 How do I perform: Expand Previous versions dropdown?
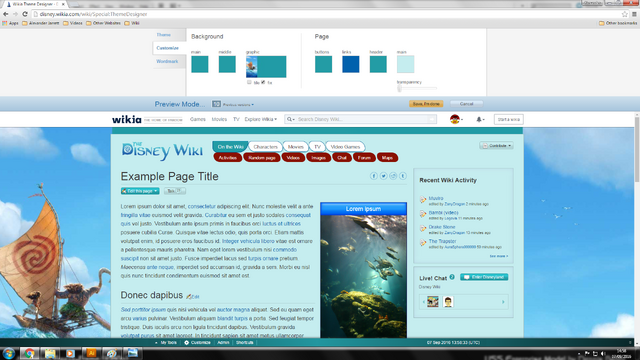click(x=238, y=104)
